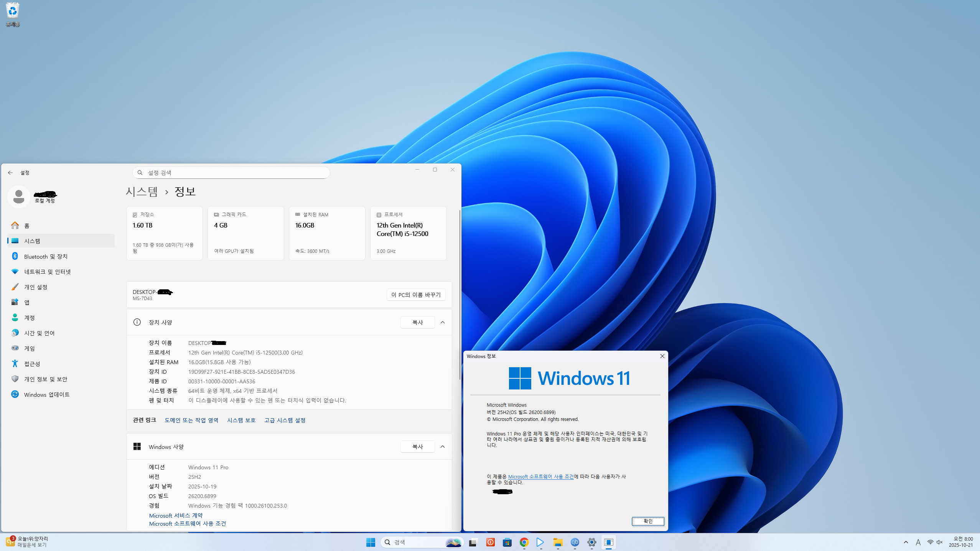
Task: Open 고급 시스템 설정 link
Action: (285, 420)
